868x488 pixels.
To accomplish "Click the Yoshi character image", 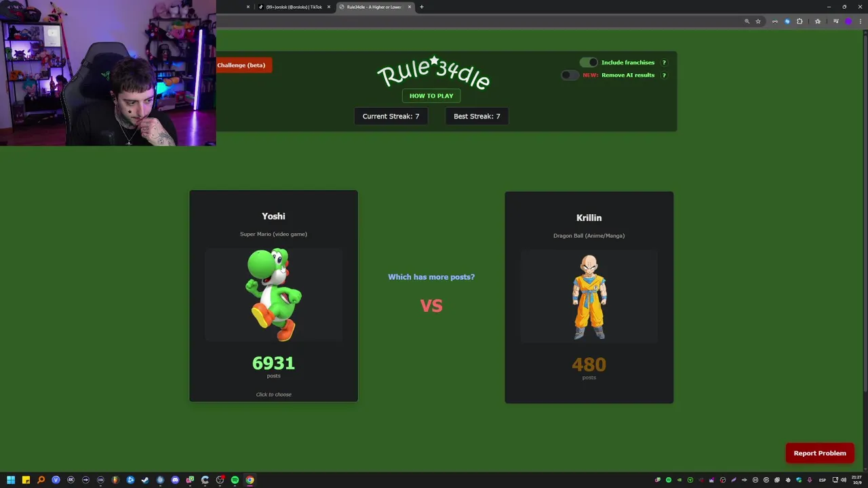I will click(x=274, y=295).
